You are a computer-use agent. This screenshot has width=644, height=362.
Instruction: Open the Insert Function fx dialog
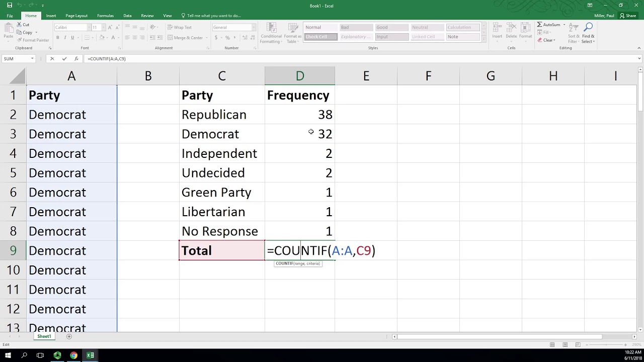click(x=76, y=59)
